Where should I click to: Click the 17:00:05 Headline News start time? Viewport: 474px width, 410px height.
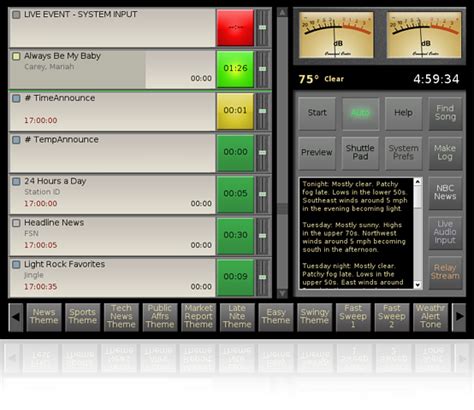coord(41,245)
